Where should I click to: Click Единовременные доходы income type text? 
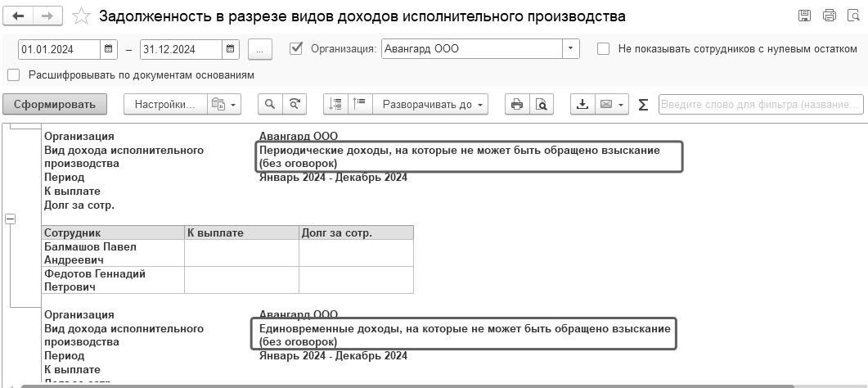465,335
